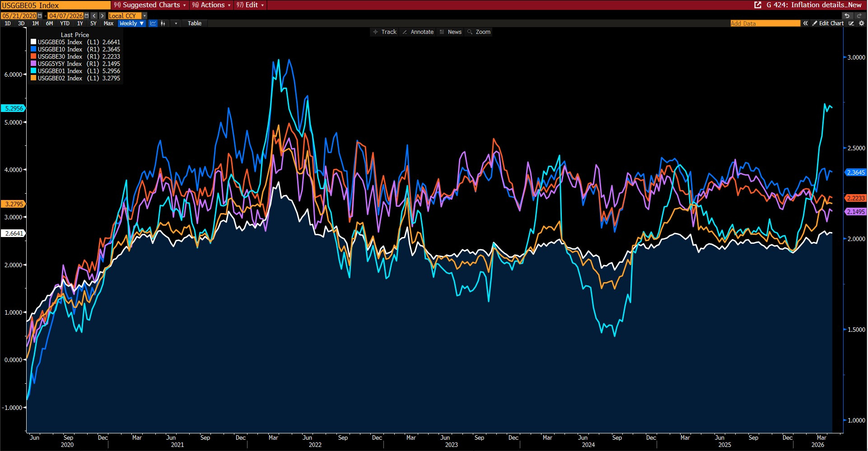Open the Suggested Charts dropdown menu
Viewport: 868px width, 451px height.
click(x=149, y=5)
